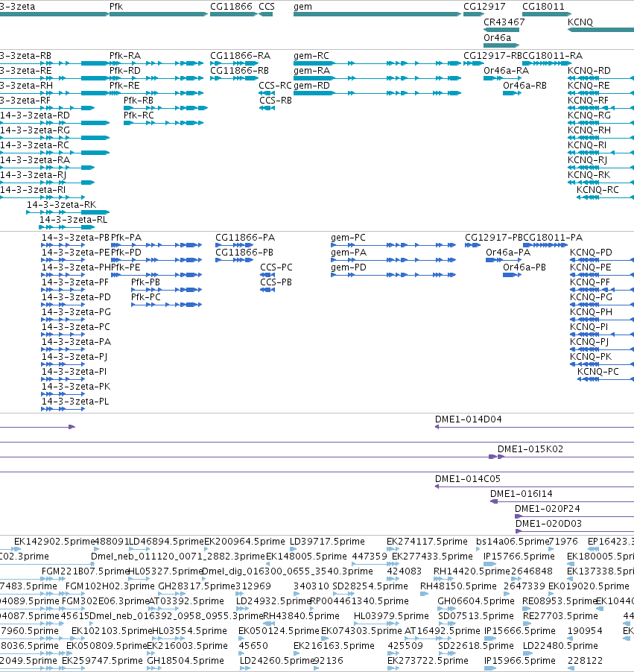This screenshot has height=672, width=634.
Task: Select the DME1-014D04 clone label
Action: tap(468, 419)
